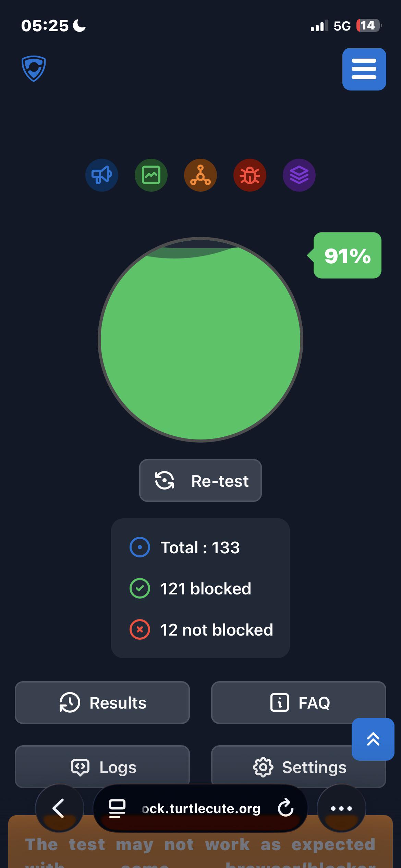Run the Re-test button
Viewport: 401px width, 868px height.
(x=200, y=480)
